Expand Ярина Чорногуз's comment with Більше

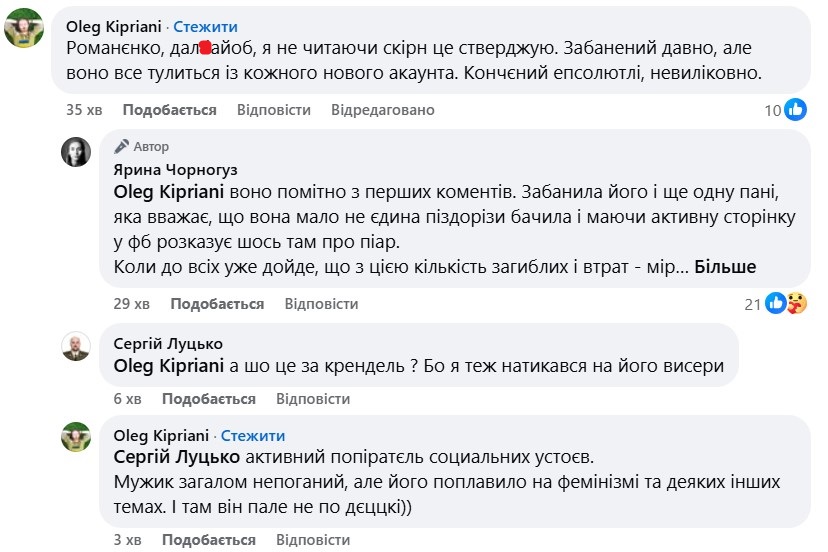pyautogui.click(x=725, y=267)
